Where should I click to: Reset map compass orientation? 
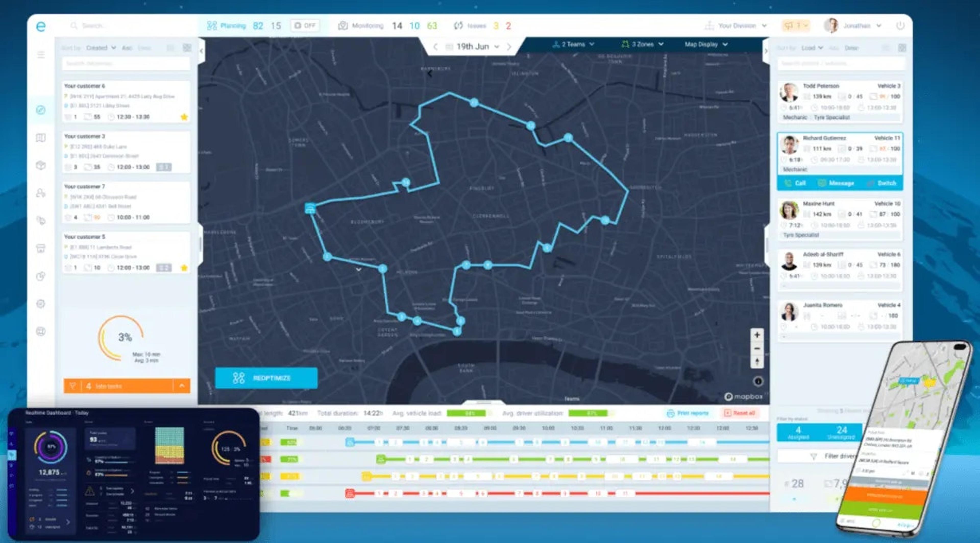[757, 362]
